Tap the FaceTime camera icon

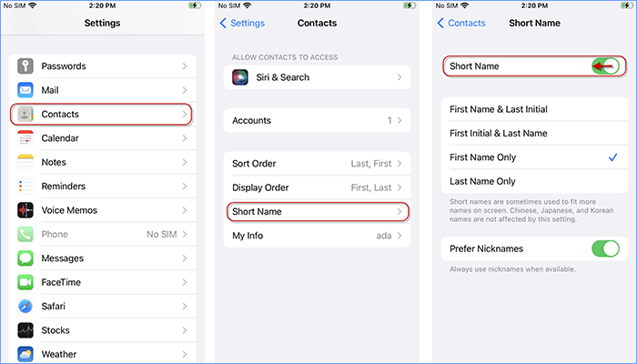tap(25, 282)
